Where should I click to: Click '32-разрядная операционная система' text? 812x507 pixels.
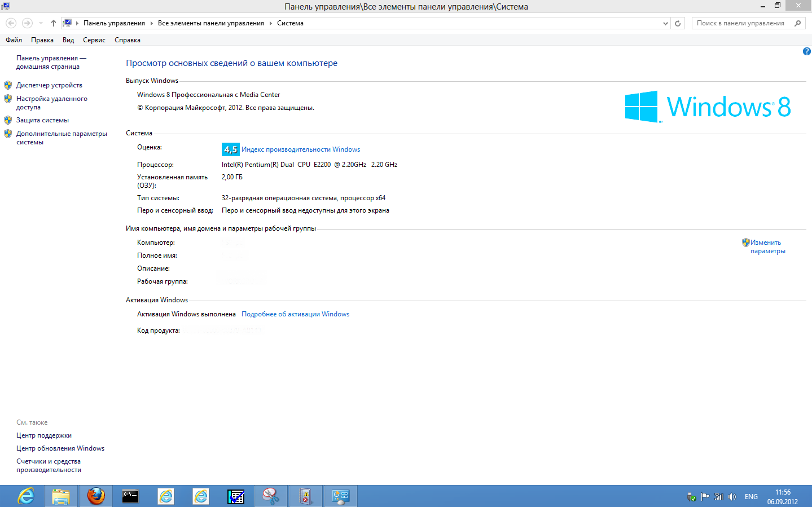tap(279, 198)
